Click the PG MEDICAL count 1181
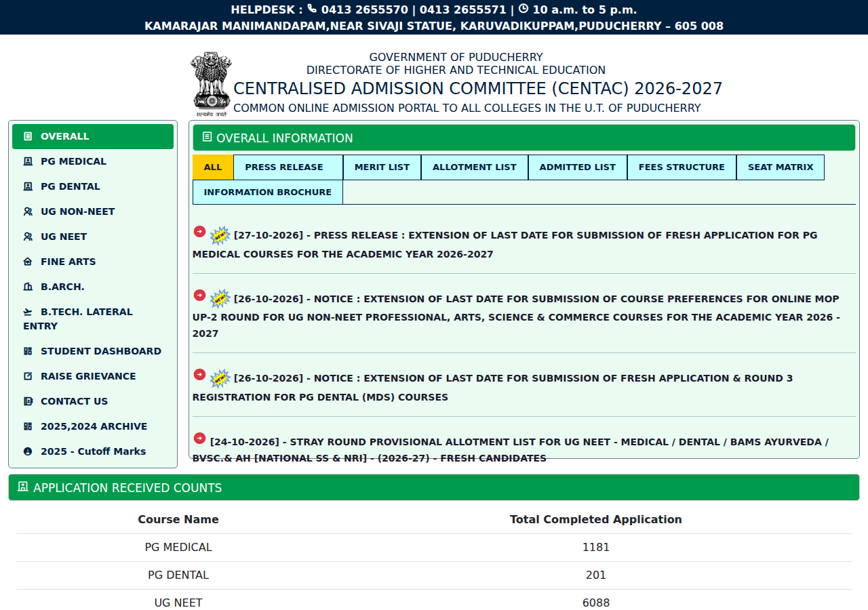The height and width of the screenshot is (610, 868). (596, 547)
